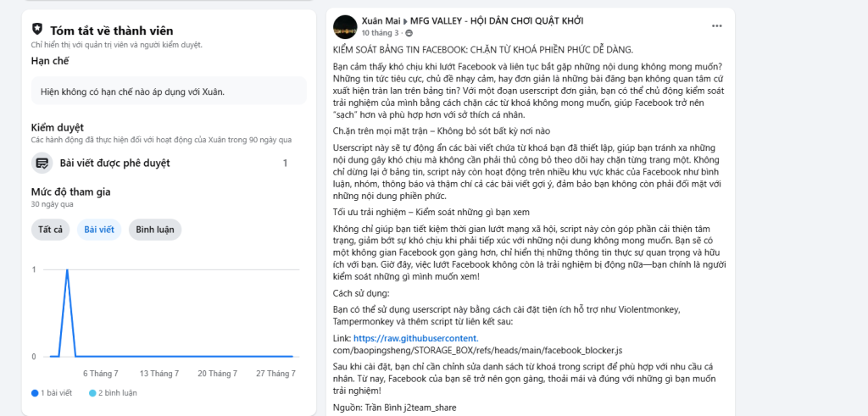This screenshot has height=416, width=868.
Task: Click Xuân Mai's profile avatar on the post
Action: (x=345, y=26)
